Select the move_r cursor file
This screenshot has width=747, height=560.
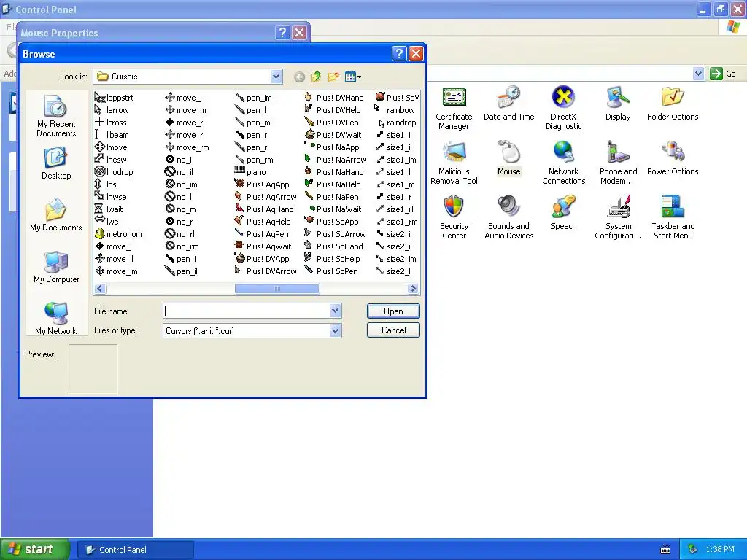point(184,122)
